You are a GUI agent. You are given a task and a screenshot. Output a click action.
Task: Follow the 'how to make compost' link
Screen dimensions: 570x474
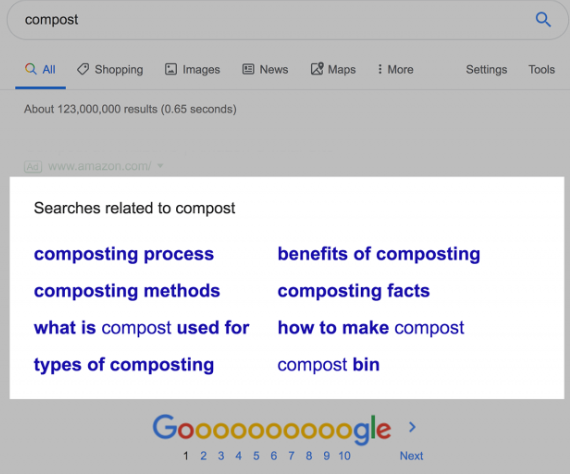[371, 328]
